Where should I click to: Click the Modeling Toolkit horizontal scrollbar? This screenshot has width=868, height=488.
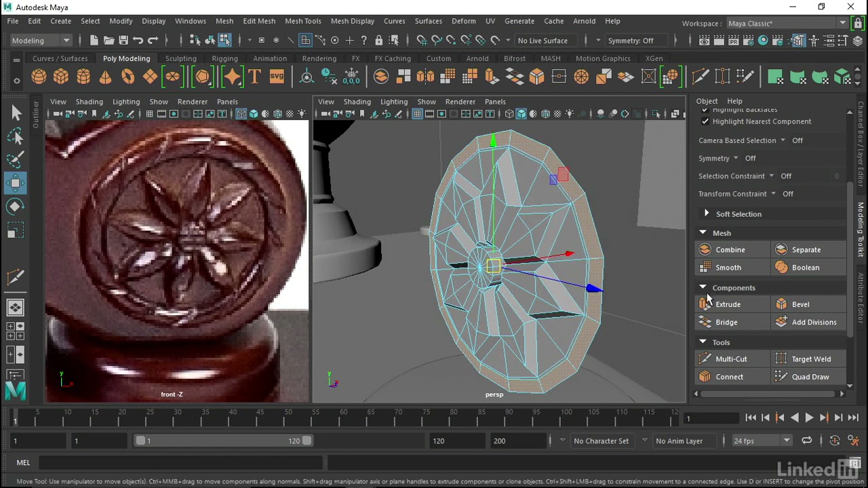770,394
